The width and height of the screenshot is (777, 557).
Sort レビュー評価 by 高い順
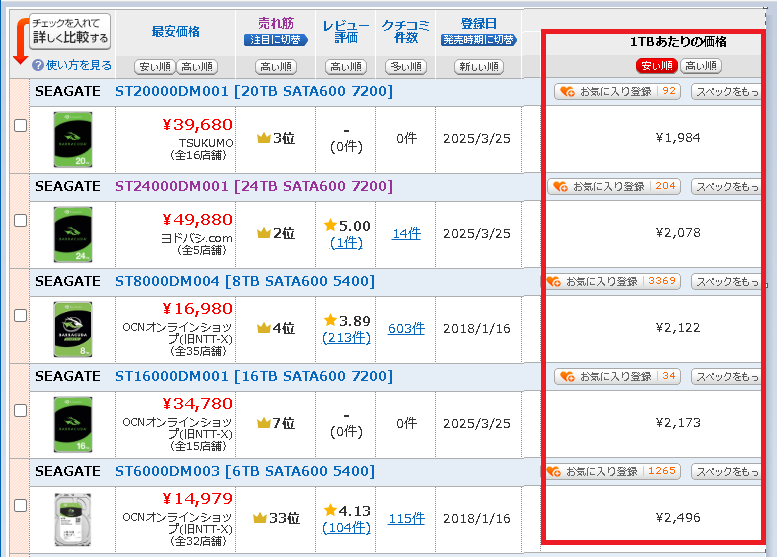[346, 66]
